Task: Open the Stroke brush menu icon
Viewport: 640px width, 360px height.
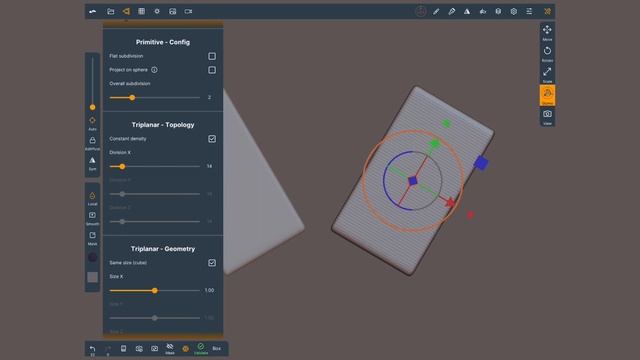Action: (436, 11)
